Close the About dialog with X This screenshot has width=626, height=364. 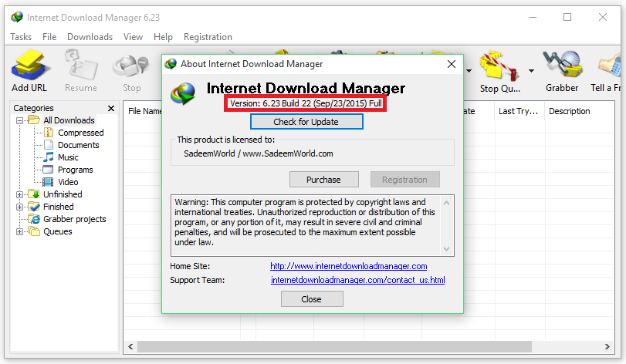click(452, 64)
